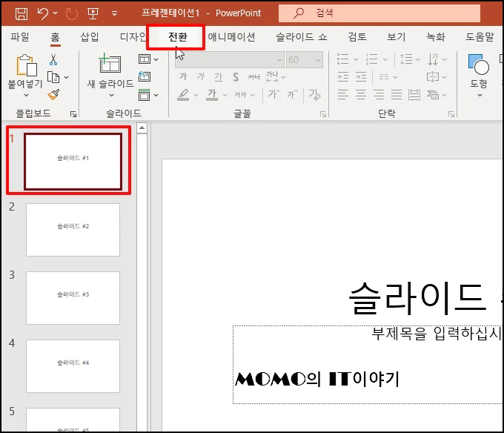Open the add or remove columns menu
504x433 pixels.
388,77
